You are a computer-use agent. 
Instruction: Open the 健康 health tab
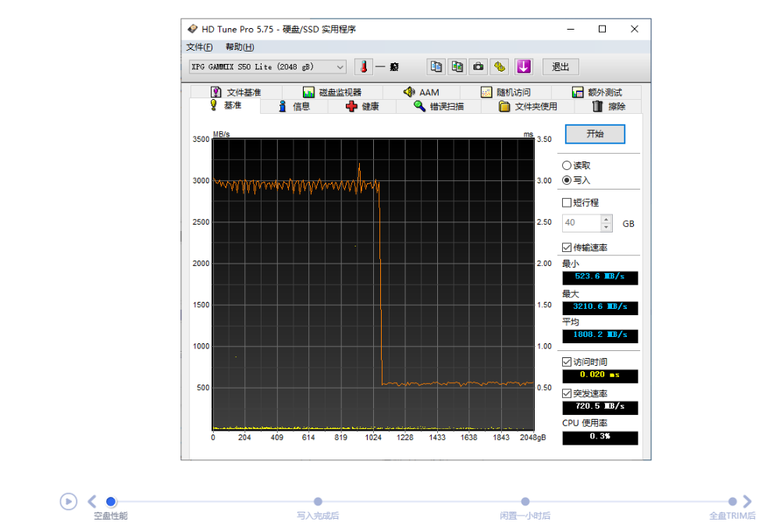coord(362,106)
